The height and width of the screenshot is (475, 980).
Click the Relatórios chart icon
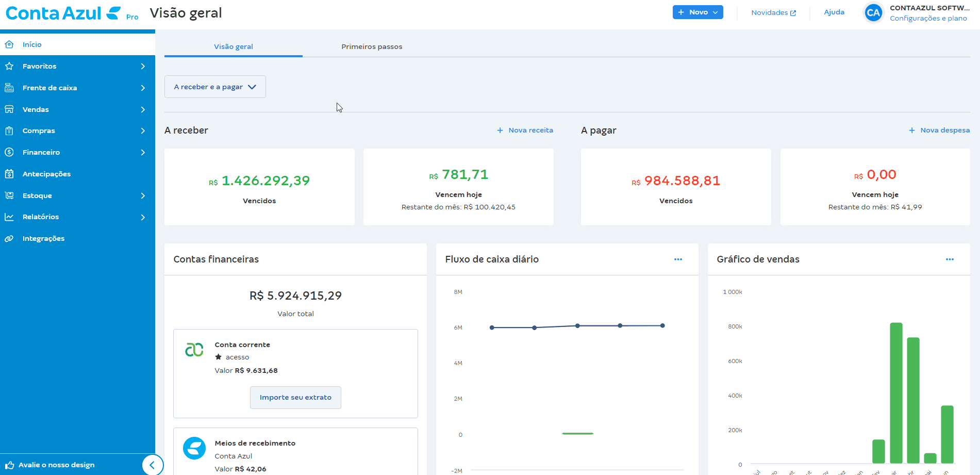[x=9, y=217]
